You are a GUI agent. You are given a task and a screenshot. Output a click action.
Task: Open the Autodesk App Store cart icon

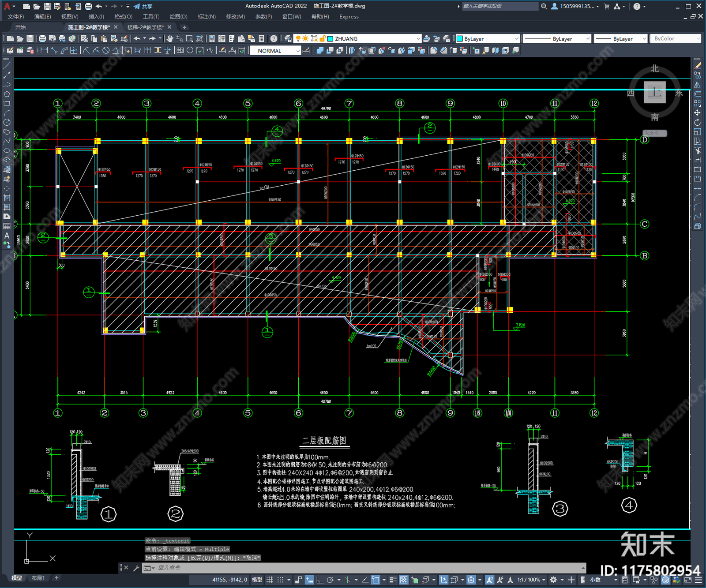[607, 6]
